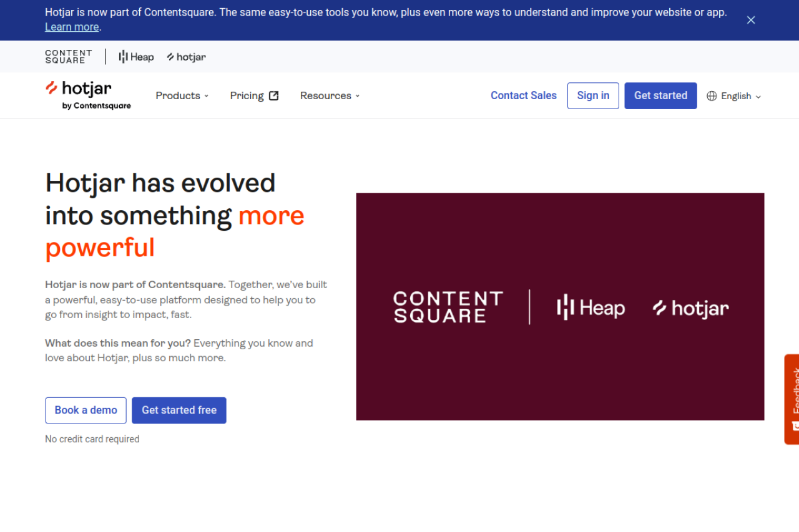The width and height of the screenshot is (799, 532).
Task: Select the Heap logo in the top brand bar
Action: coord(135,56)
